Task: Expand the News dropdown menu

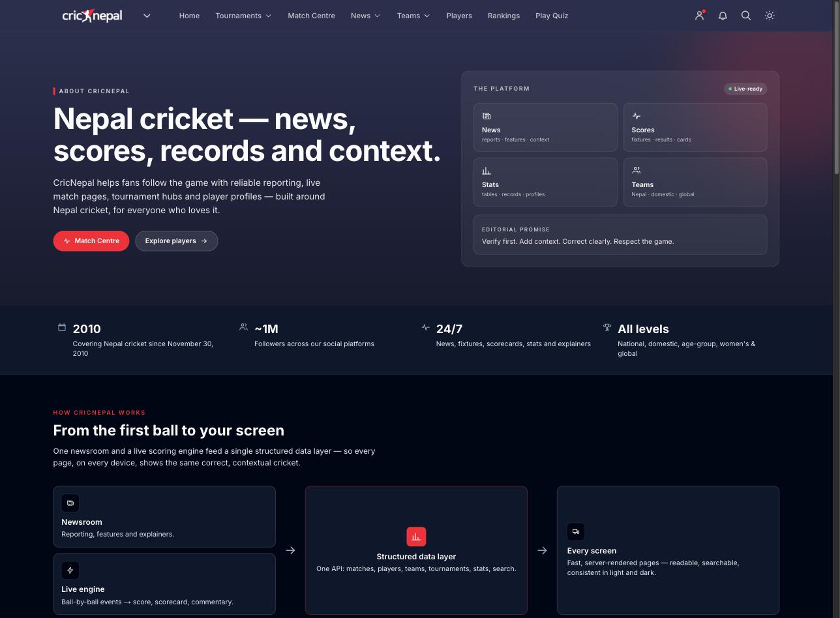Action: point(365,16)
